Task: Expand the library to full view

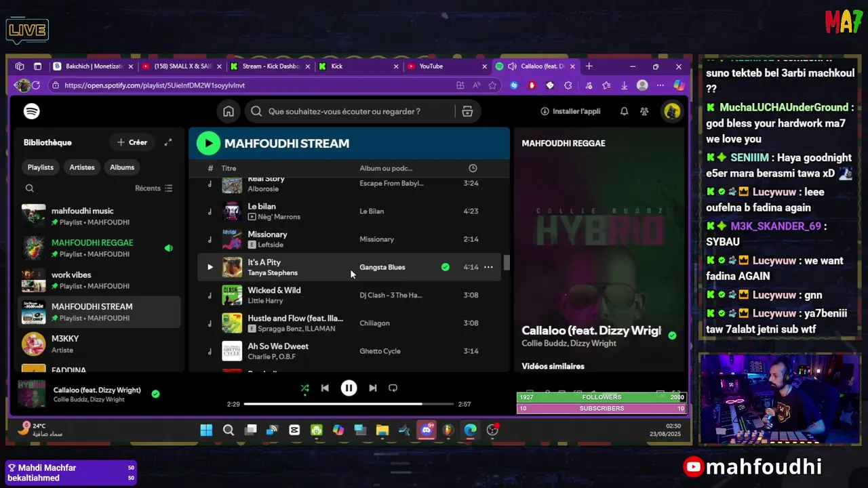Action: pyautogui.click(x=168, y=142)
